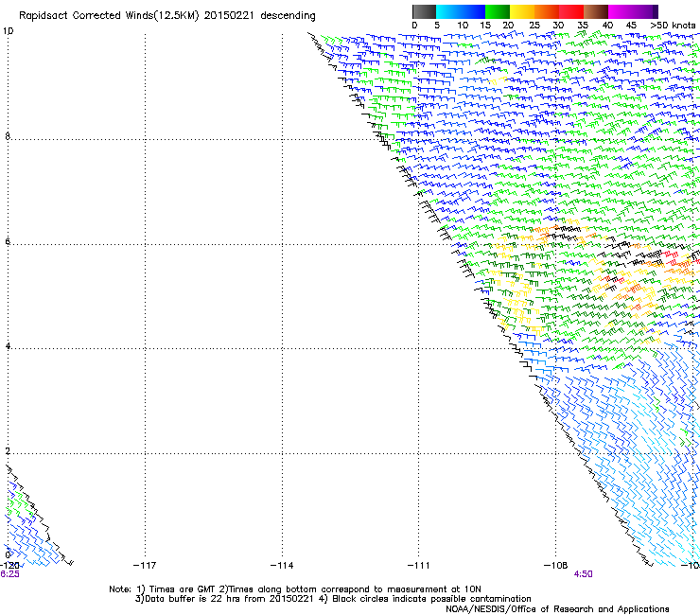Click the latitude axis label '8'
Viewport: 700px width, 615px height.
tap(8, 136)
